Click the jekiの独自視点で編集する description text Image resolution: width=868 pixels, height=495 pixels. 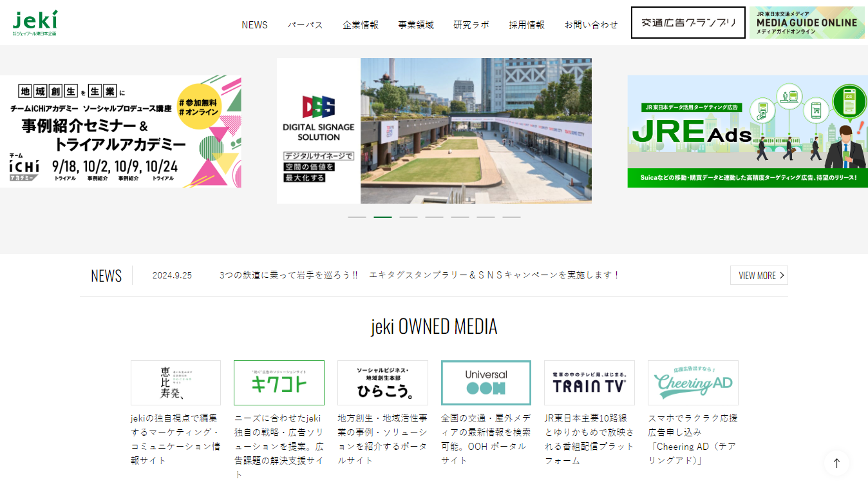[x=176, y=439]
